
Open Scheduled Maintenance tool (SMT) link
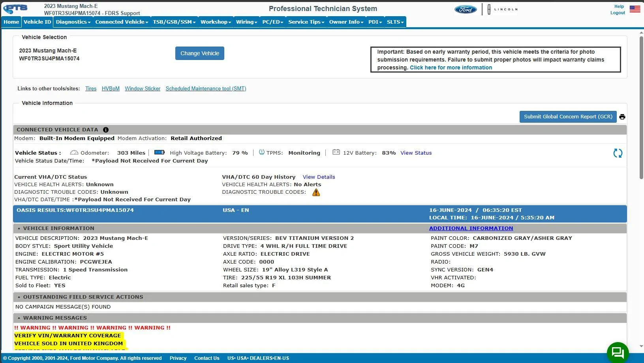click(x=206, y=89)
